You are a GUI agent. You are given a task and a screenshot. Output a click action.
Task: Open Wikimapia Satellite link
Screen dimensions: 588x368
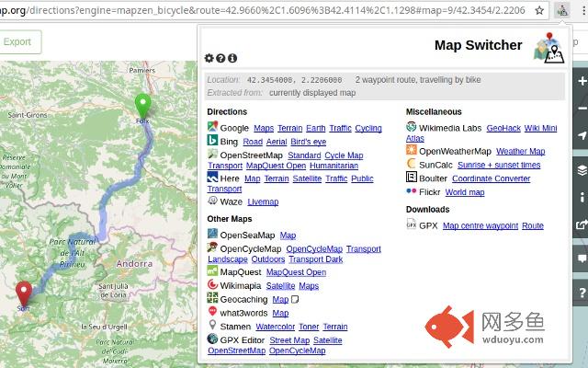pyautogui.click(x=280, y=286)
